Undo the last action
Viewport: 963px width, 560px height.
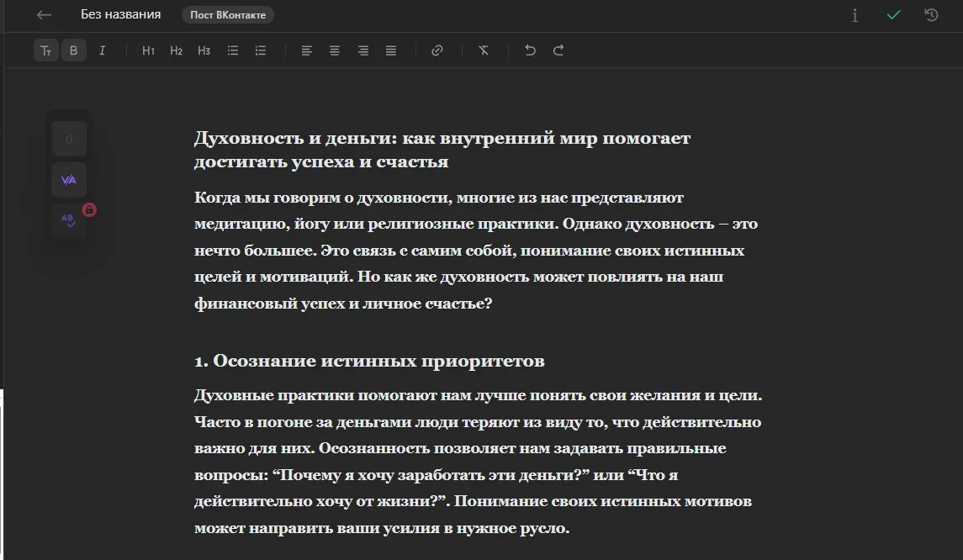click(530, 50)
